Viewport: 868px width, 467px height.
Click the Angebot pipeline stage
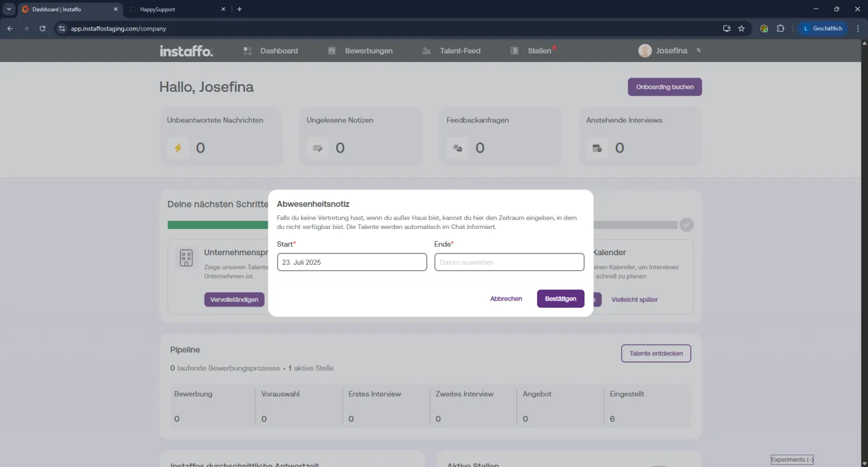click(561, 406)
